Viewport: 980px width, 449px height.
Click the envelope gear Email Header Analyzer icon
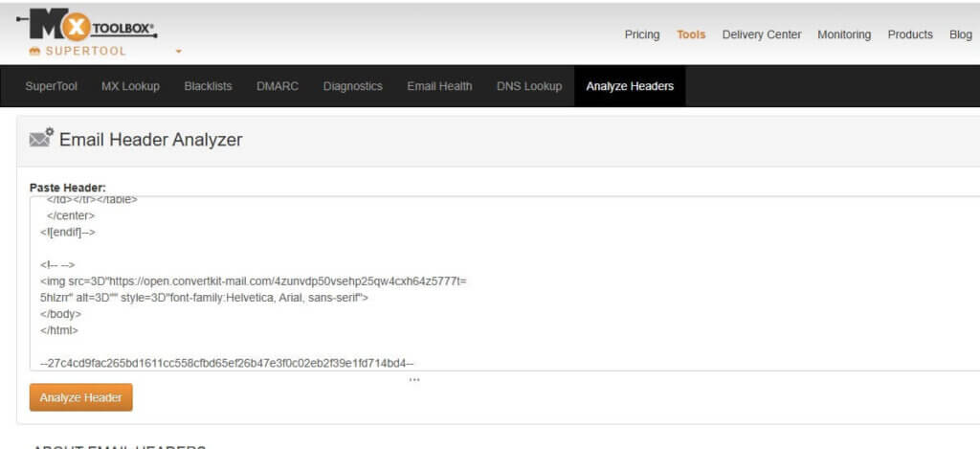(x=41, y=138)
